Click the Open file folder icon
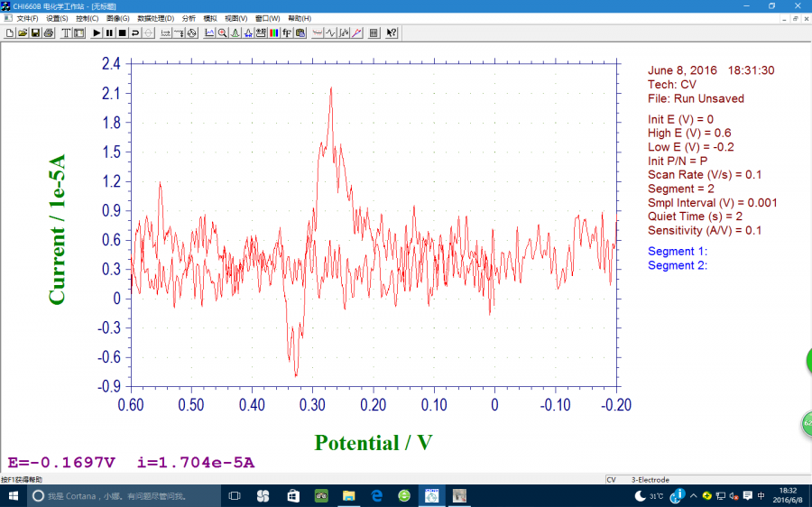 tap(23, 33)
